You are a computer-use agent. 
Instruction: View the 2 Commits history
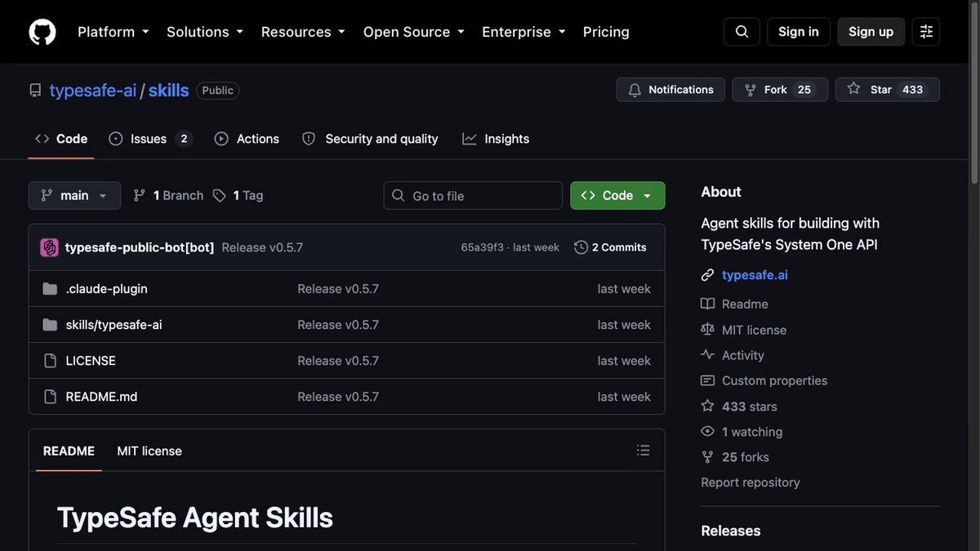[x=611, y=247]
